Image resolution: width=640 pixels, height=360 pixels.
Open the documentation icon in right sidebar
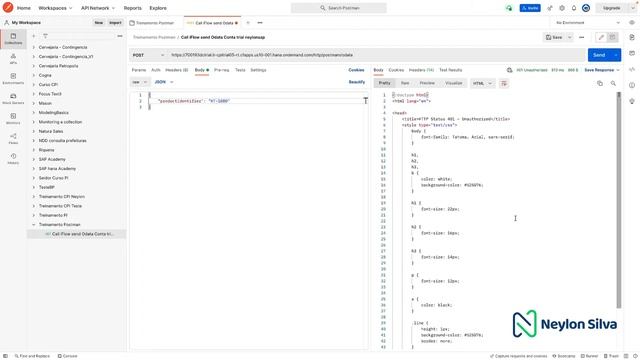click(x=632, y=37)
